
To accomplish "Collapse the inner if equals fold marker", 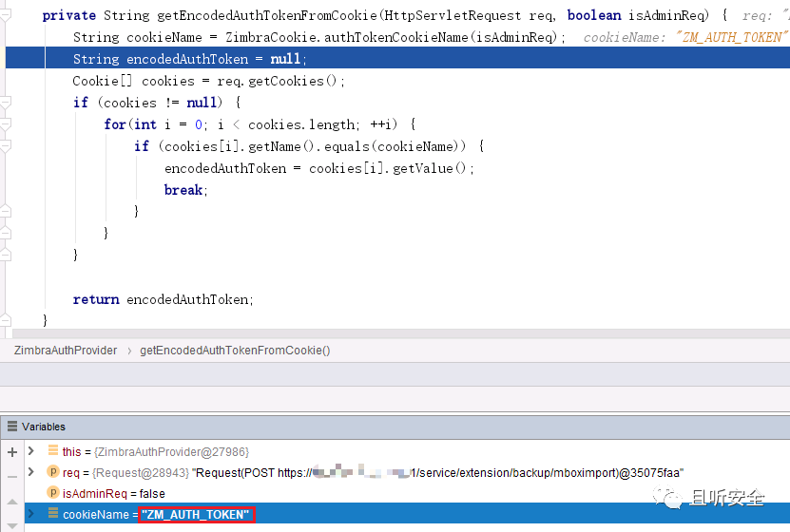I will [x=6, y=146].
